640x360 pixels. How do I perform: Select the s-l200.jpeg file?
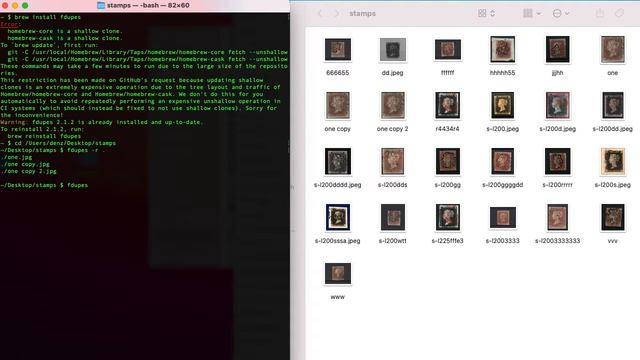(502, 105)
